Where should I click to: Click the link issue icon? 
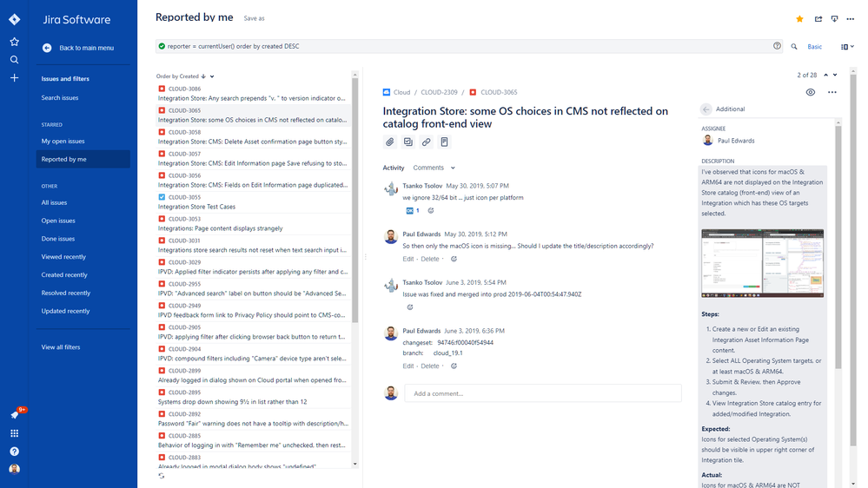pos(426,142)
